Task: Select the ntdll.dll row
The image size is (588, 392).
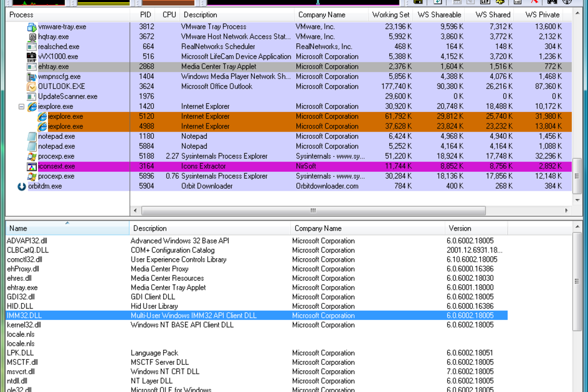Action: coord(257,381)
